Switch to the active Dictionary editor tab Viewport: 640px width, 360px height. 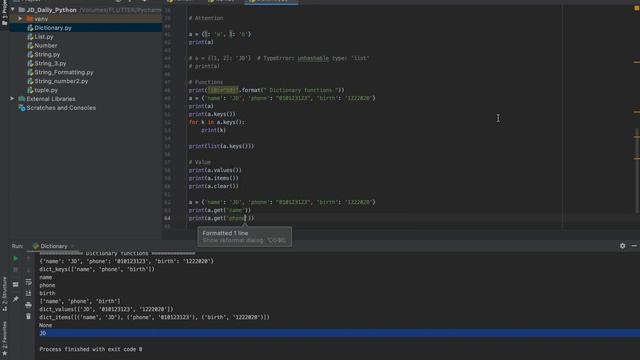tap(271, 2)
